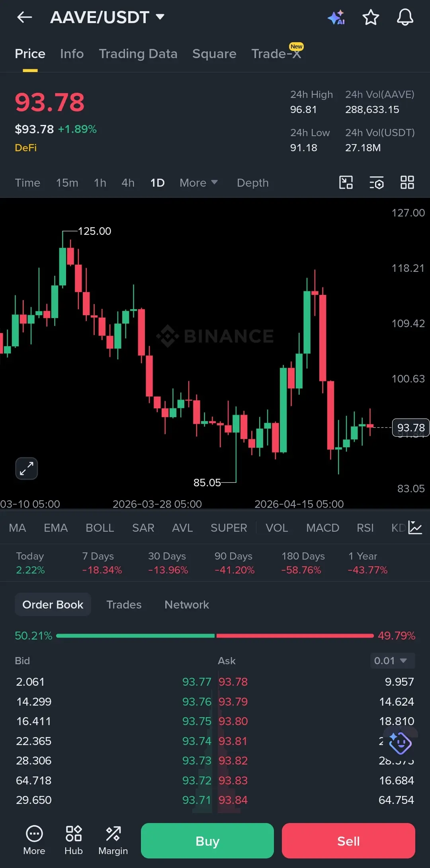Select the 4h interval
Screen dimensions: 430x868
(128, 183)
